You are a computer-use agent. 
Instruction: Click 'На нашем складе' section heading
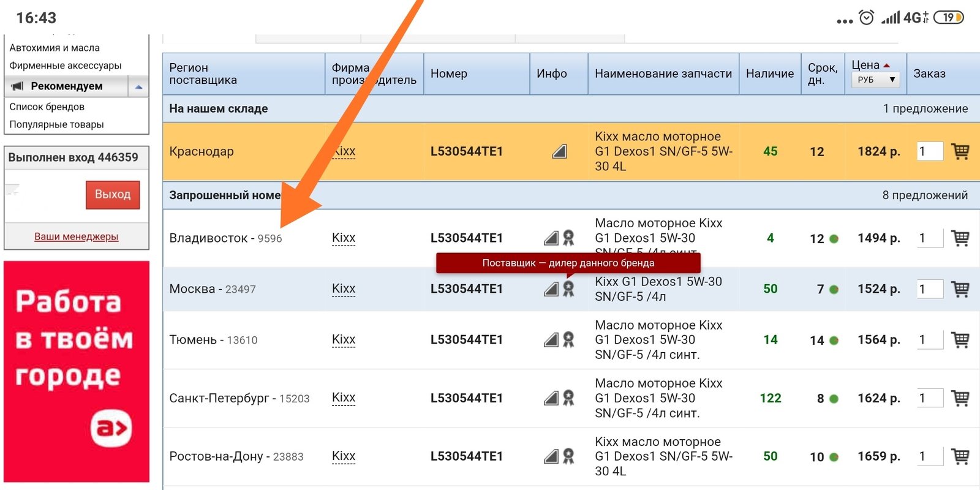[x=219, y=109]
